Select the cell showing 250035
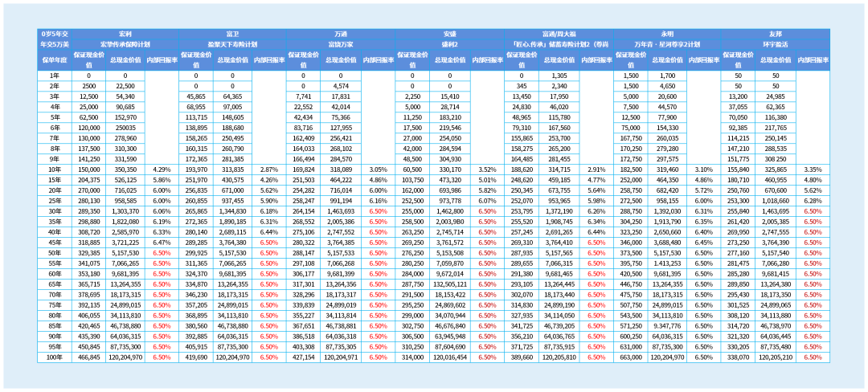Screen dimensions: 868x392 click(x=125, y=127)
